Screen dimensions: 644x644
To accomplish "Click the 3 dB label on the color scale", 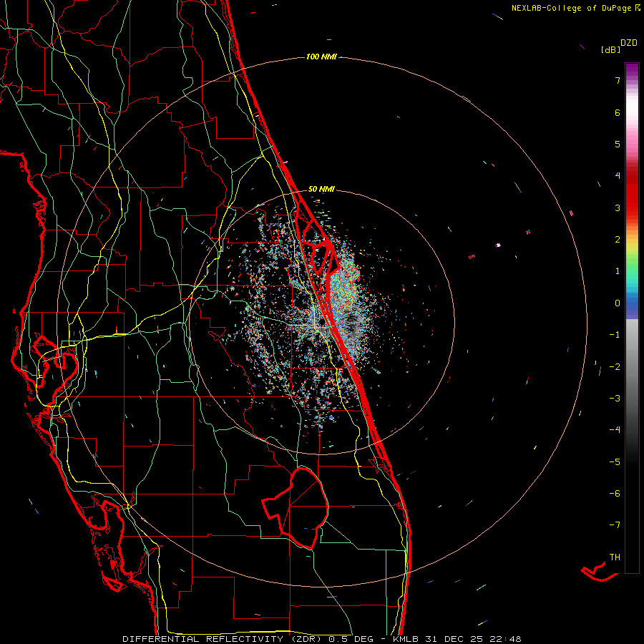I will (618, 208).
